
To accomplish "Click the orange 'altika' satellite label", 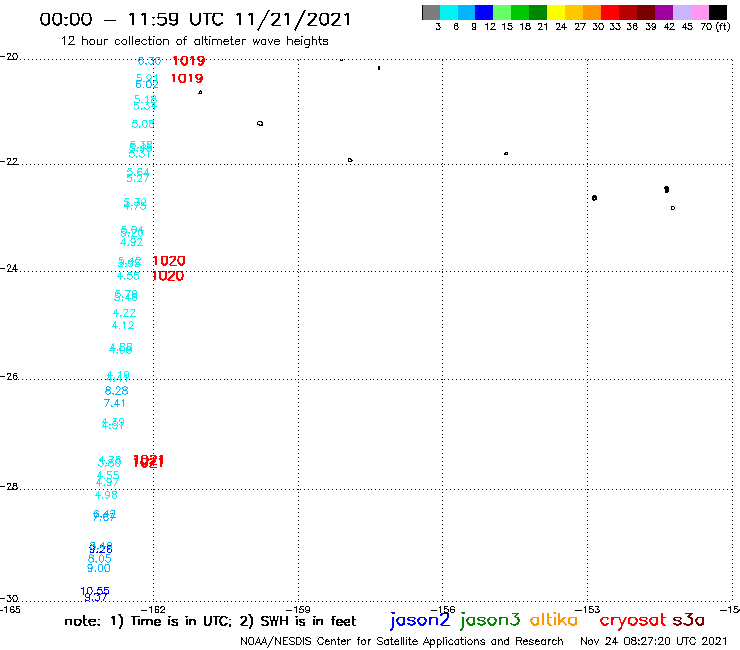I will click(554, 620).
